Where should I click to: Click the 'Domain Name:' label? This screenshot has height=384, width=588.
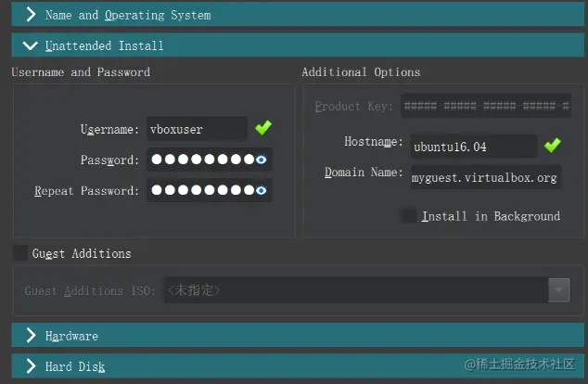coord(364,173)
